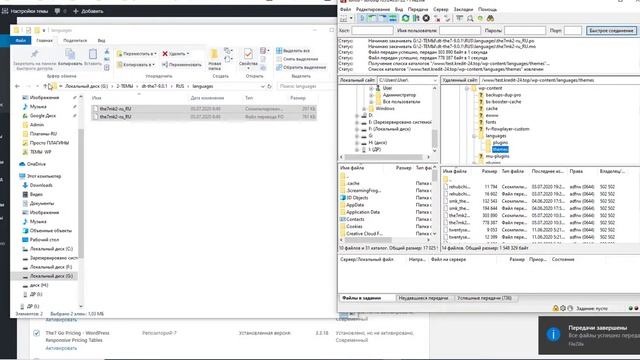
Task: Focus the Хост input field
Action: 372,31
